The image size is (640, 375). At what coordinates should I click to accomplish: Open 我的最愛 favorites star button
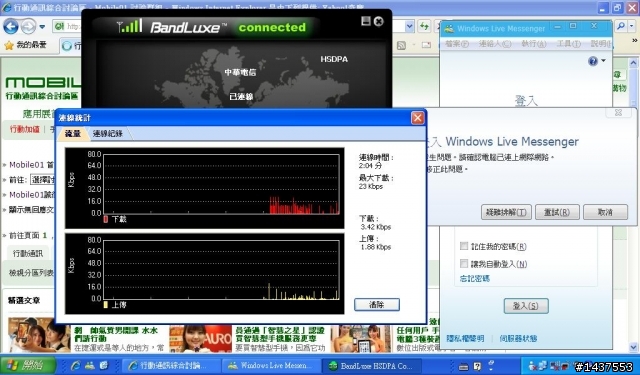25,45
